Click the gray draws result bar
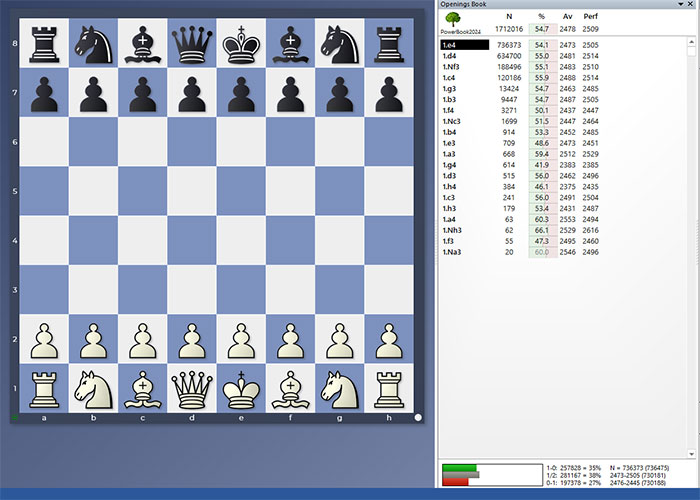700x500 pixels. click(x=461, y=475)
